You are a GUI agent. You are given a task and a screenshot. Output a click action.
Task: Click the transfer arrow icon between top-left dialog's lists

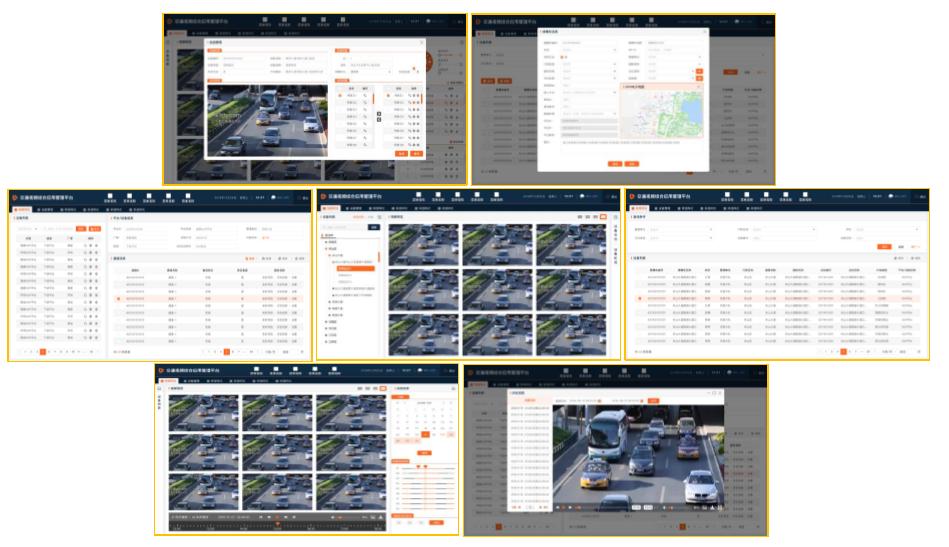pos(378,113)
